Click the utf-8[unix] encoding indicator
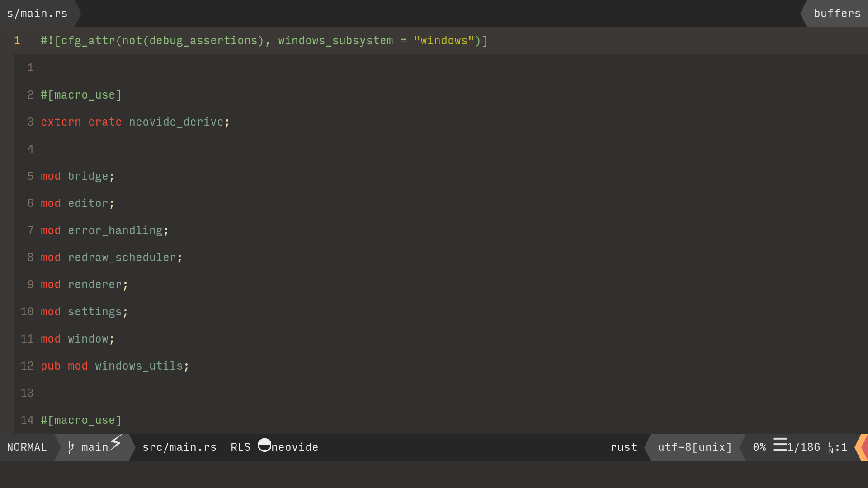The width and height of the screenshot is (868, 488). (695, 447)
